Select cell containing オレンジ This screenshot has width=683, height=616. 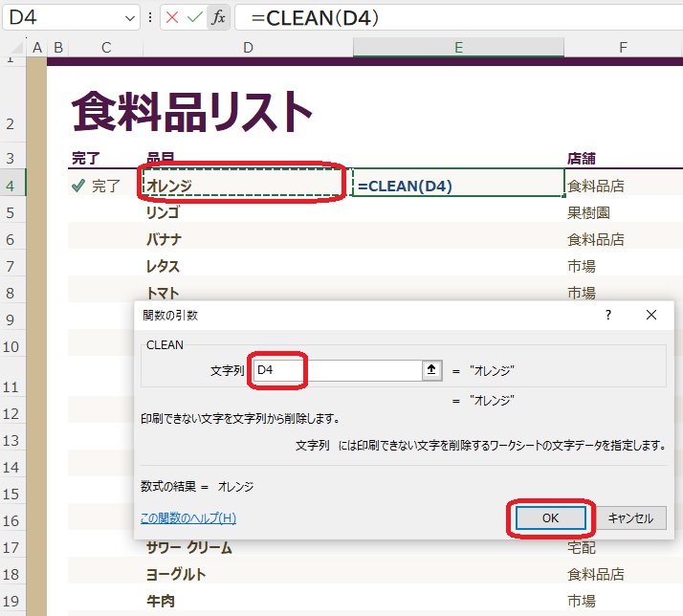pos(244,186)
